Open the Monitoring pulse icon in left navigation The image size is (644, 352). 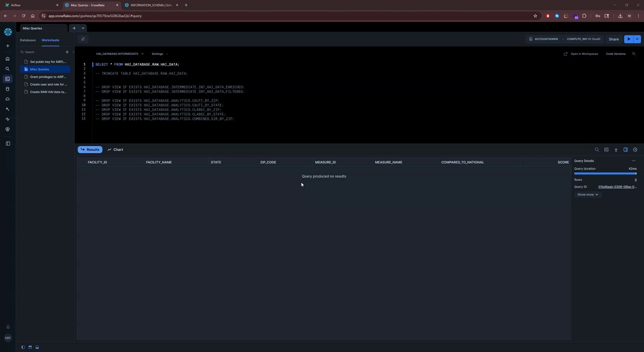[7, 119]
